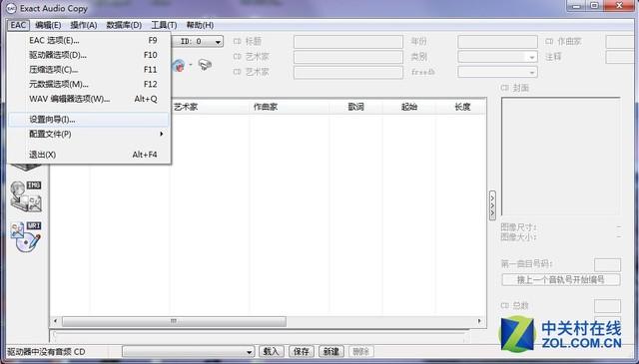This screenshot has height=364, width=639.
Task: Click the track list scrollbar right arrow
Action: click(x=479, y=321)
